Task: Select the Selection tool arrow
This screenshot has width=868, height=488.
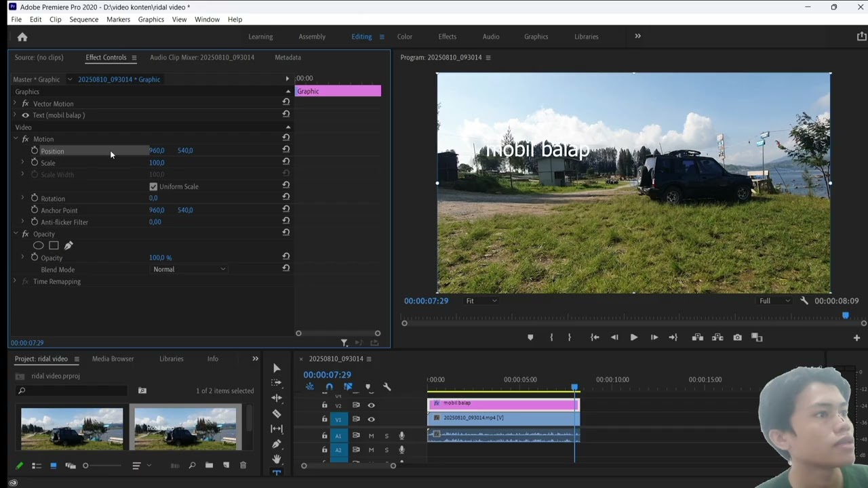Action: 277,368
